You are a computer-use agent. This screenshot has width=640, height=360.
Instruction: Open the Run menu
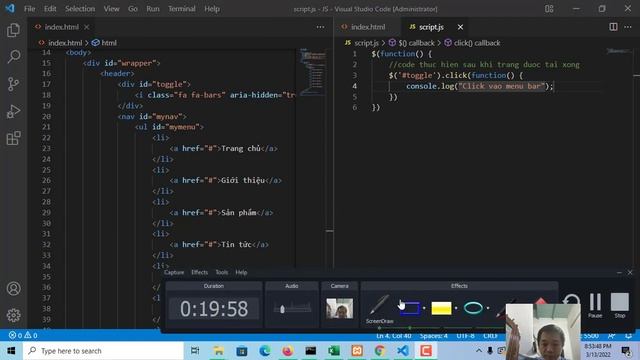click(153, 9)
